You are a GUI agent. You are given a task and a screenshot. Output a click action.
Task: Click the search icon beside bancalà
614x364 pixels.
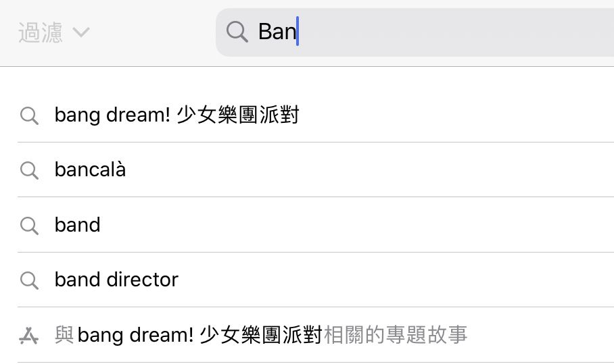pyautogui.click(x=29, y=170)
